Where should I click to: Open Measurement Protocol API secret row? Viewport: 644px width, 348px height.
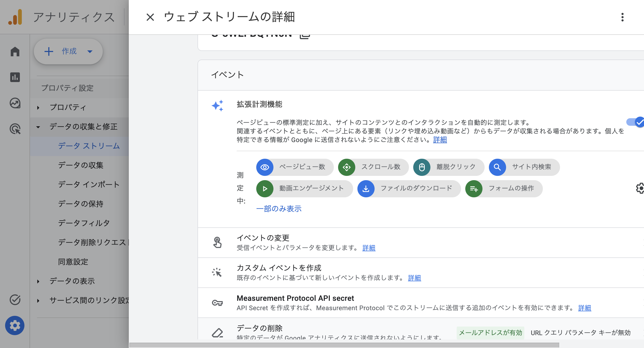click(x=421, y=303)
